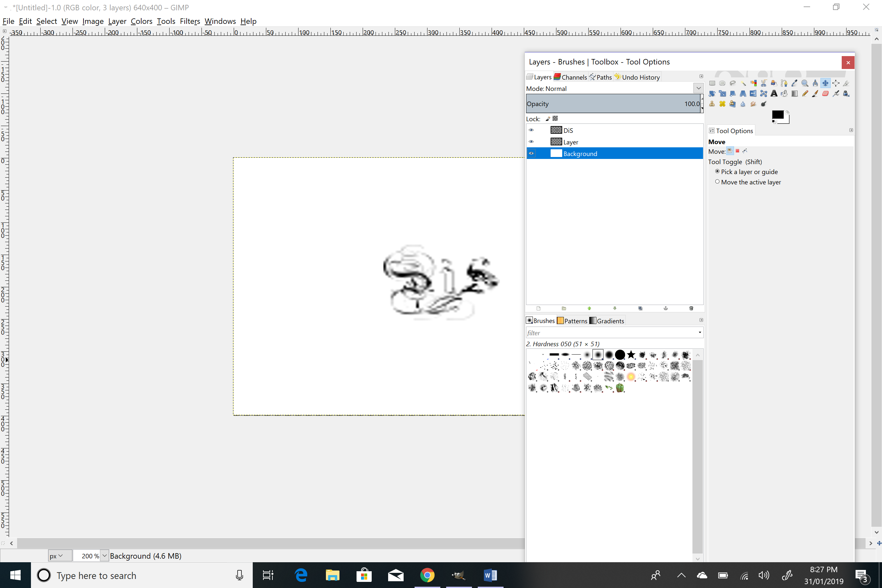Select the Blend gradient tool
Image resolution: width=882 pixels, height=588 pixels.
794,93
